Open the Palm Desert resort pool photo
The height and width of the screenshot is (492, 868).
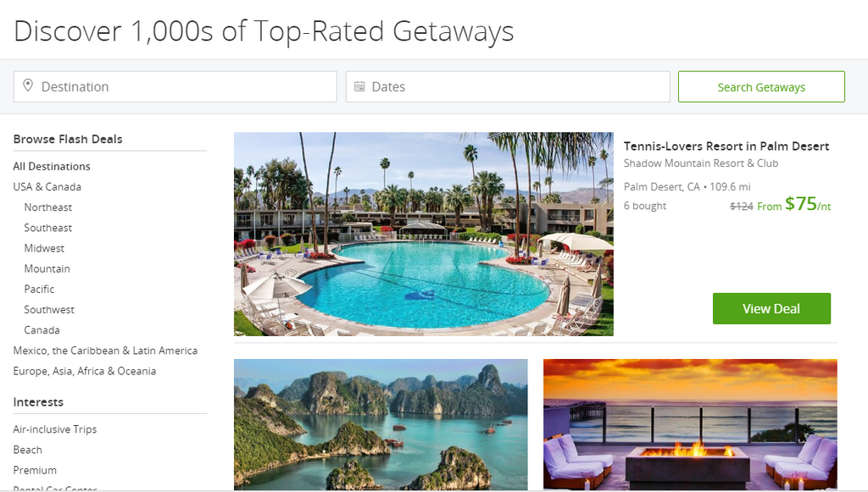click(424, 234)
